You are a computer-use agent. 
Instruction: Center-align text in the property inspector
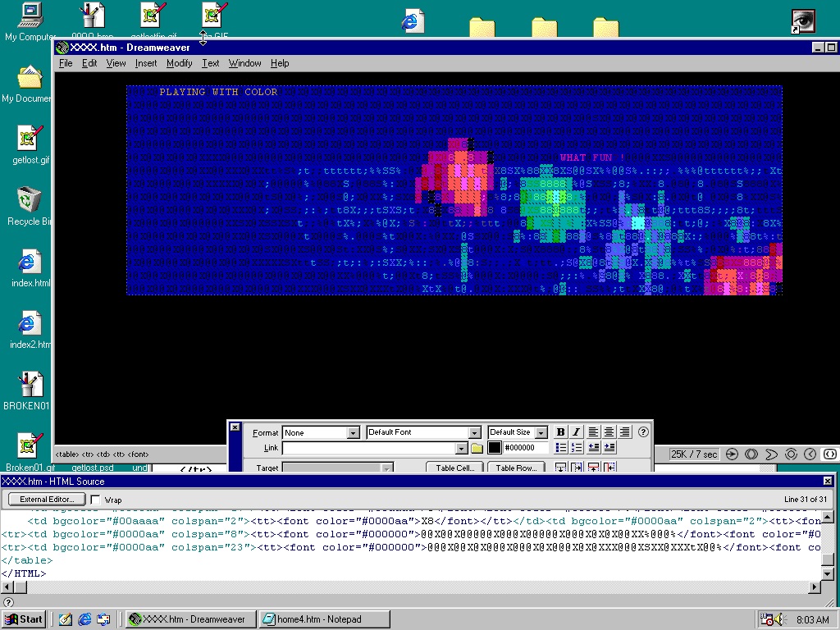(609, 431)
